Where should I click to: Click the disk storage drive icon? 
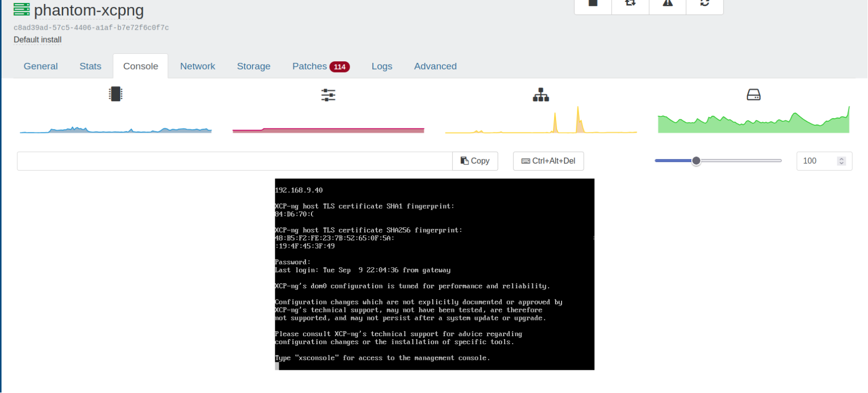[x=753, y=95]
